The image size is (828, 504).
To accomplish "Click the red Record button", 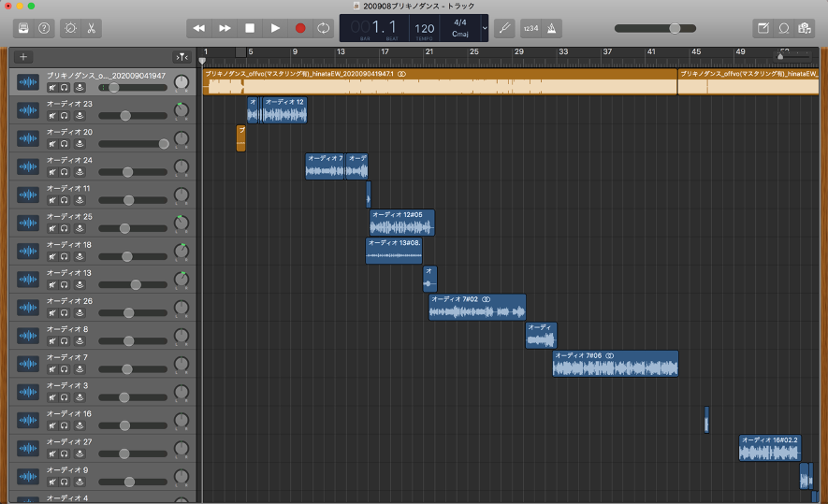I will point(300,28).
